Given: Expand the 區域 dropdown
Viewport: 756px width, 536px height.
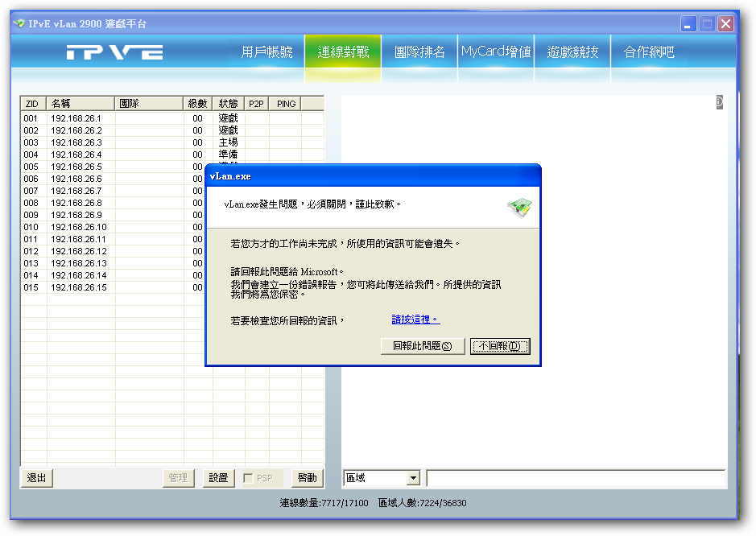Looking at the screenshot, I should (x=413, y=478).
